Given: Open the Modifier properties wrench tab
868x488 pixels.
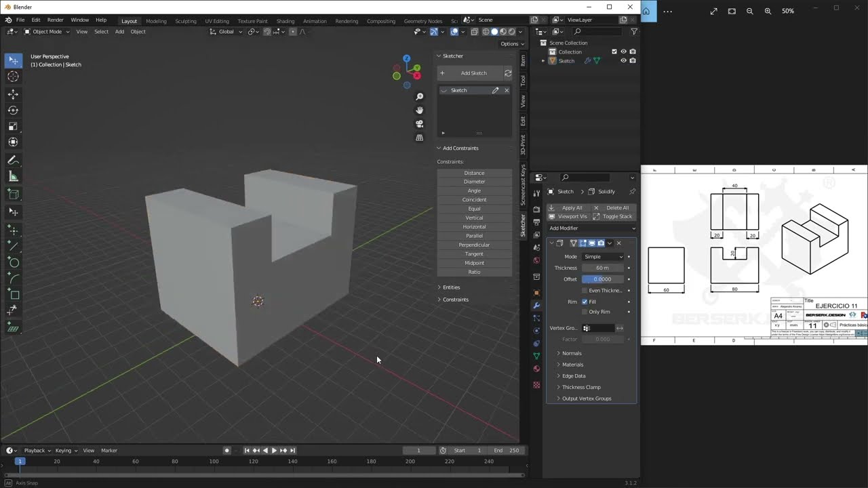Looking at the screenshot, I should tap(536, 306).
